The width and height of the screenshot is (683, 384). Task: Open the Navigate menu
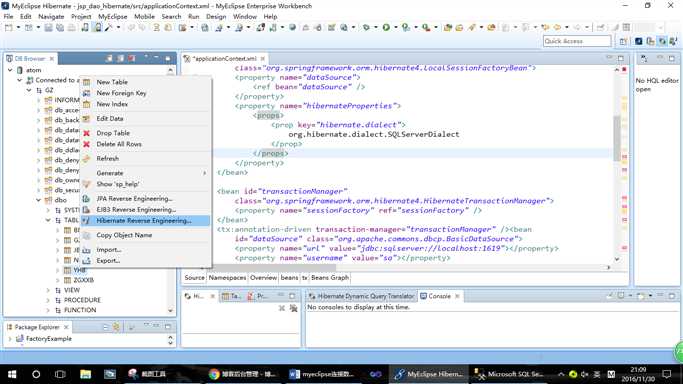[51, 17]
